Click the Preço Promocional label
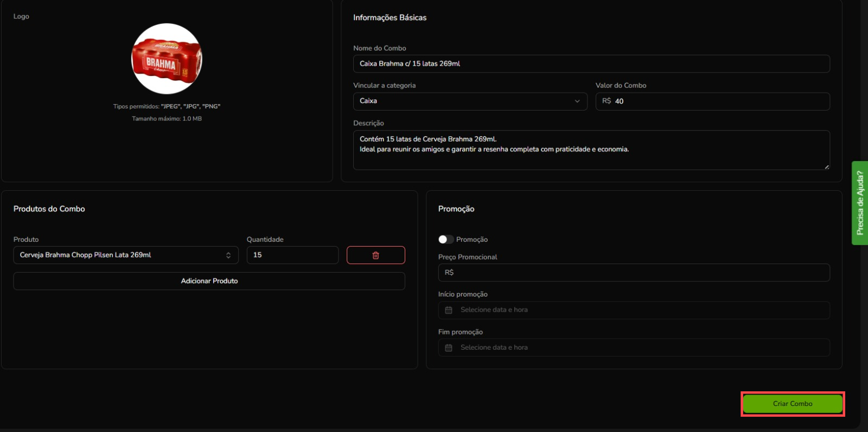868x432 pixels. [468, 257]
